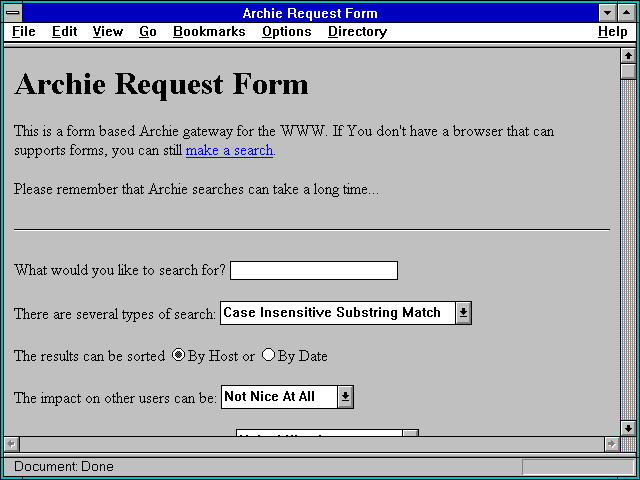The width and height of the screenshot is (640, 480).
Task: Open the Go menu
Action: tap(148, 32)
